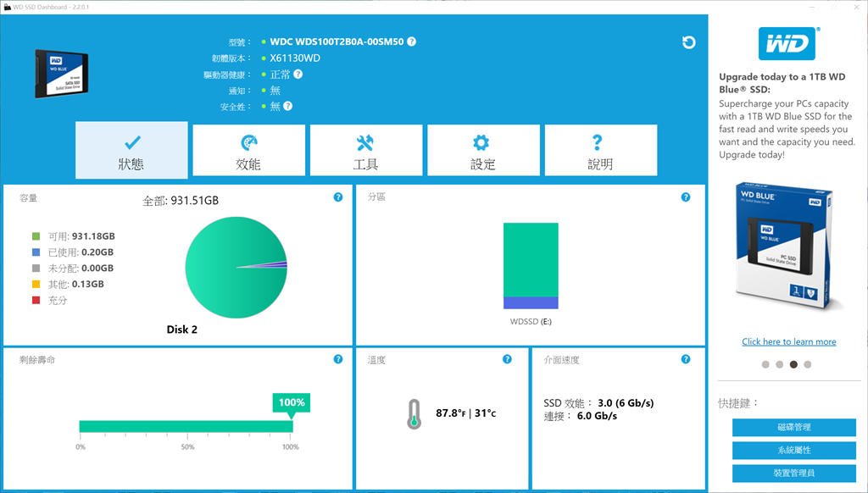Open the 設定 settings tab gear

482,141
